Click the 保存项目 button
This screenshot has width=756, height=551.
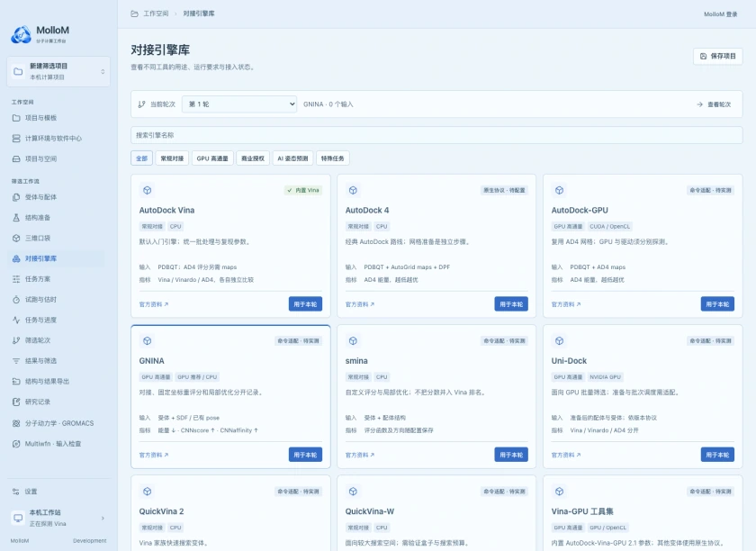[718, 56]
